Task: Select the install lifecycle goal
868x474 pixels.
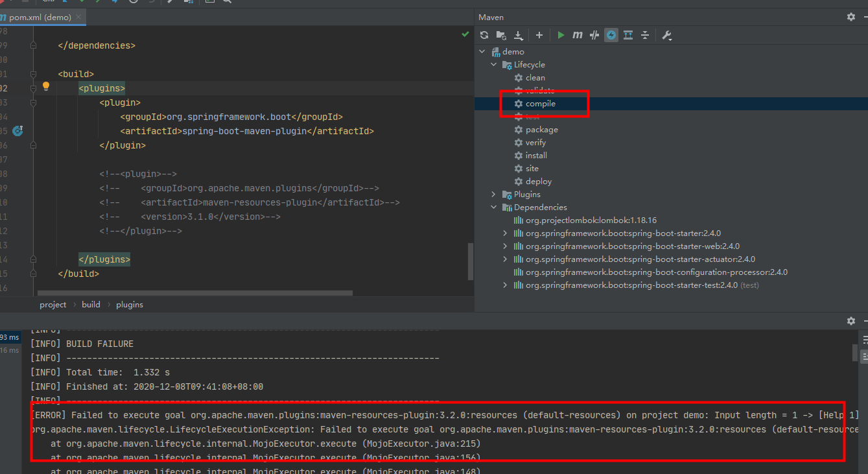Action: pos(537,155)
